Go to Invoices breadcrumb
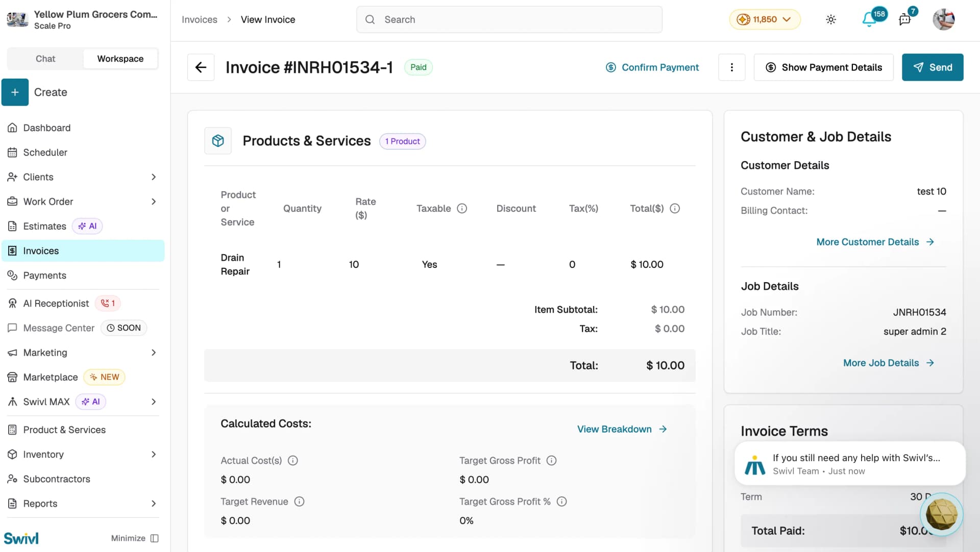This screenshot has height=552, width=980. [x=199, y=19]
